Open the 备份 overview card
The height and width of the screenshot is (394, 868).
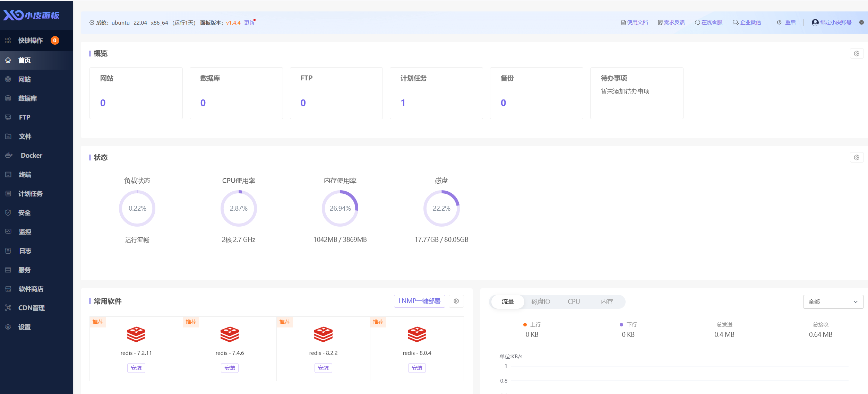click(536, 93)
